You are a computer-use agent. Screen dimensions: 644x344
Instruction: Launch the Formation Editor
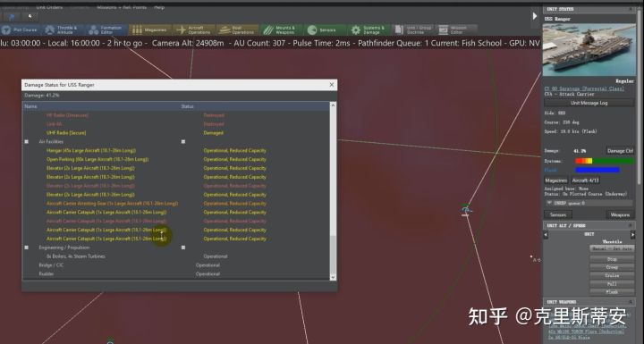pyautogui.click(x=107, y=29)
